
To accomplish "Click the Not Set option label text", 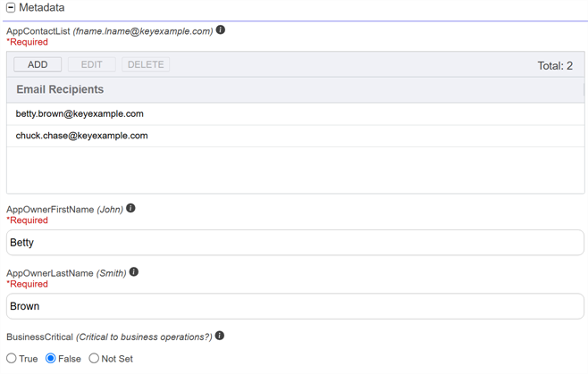I will [x=117, y=359].
